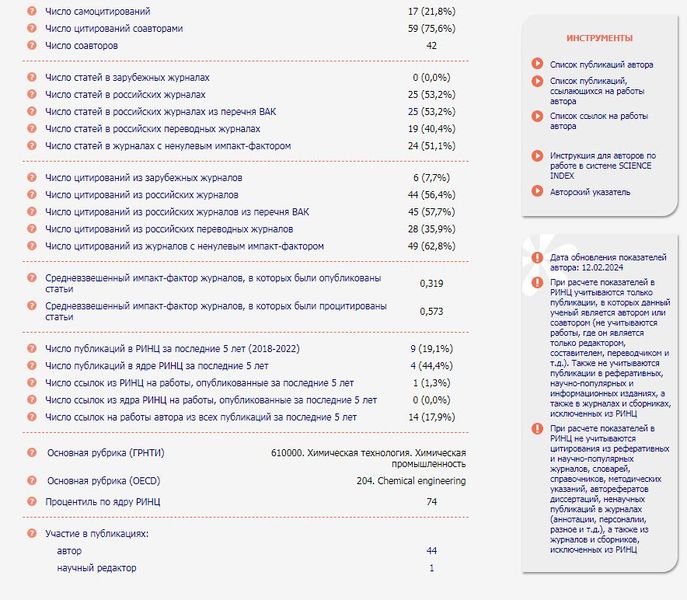Image resolution: width=687 pixels, height=600 pixels.
Task: Click value 14 (17,9%) links from all publications
Action: [x=432, y=417]
